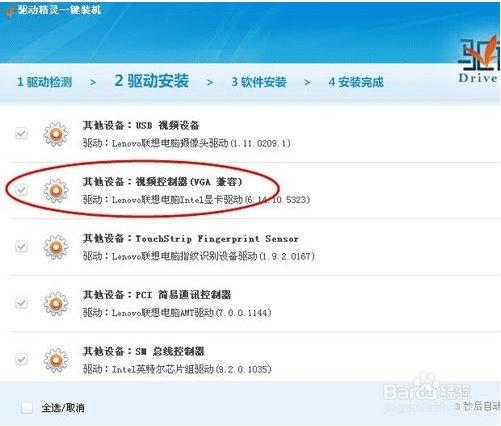Uncheck the USB 视频设备 driver checkbox
This screenshot has width=501, height=426.
(22, 133)
